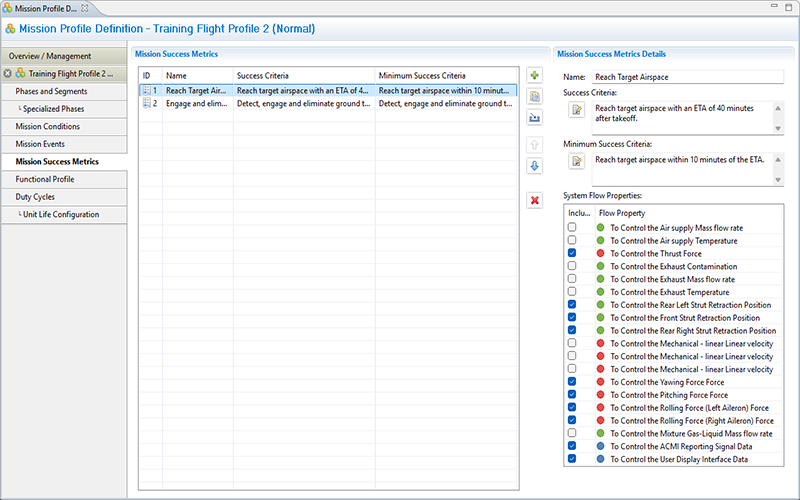This screenshot has height=500, width=800.
Task: Click the Flow Property column header
Action: (689, 213)
